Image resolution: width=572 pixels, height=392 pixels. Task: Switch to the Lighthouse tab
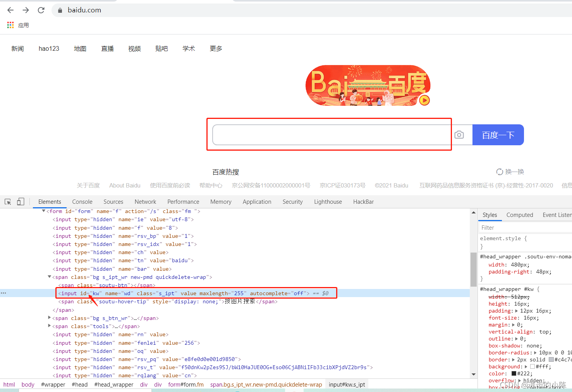click(328, 202)
